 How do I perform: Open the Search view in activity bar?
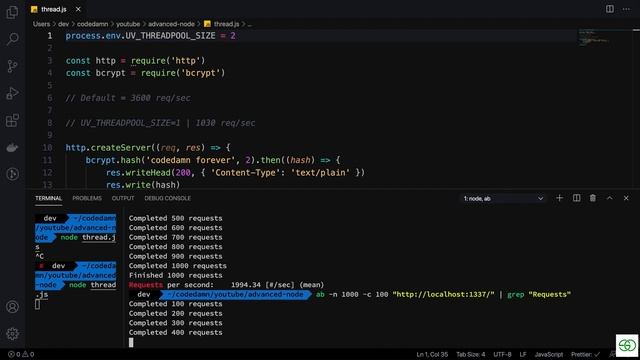[12, 39]
